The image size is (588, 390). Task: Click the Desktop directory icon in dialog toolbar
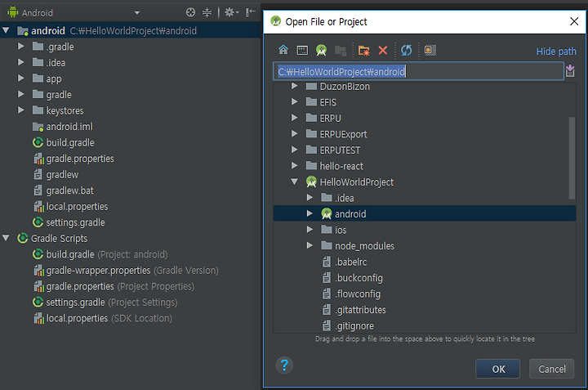[302, 50]
